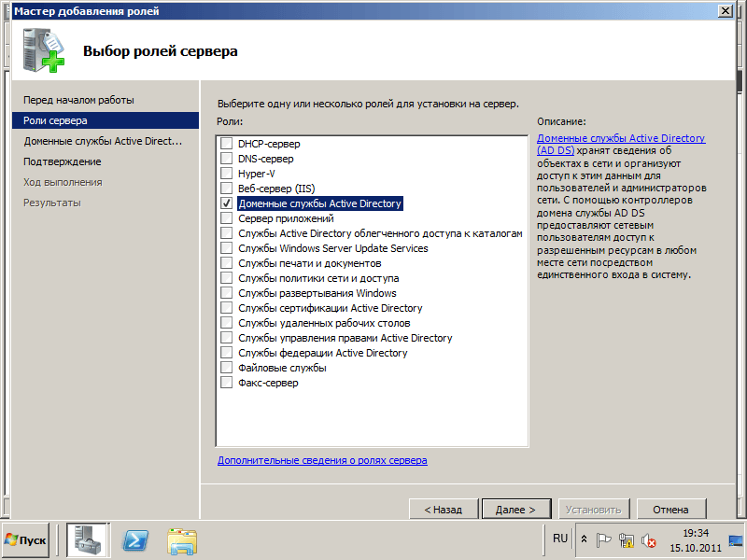Open the Доменные службы Active Directory (AD DS) link
747x560 pixels.
[621, 145]
